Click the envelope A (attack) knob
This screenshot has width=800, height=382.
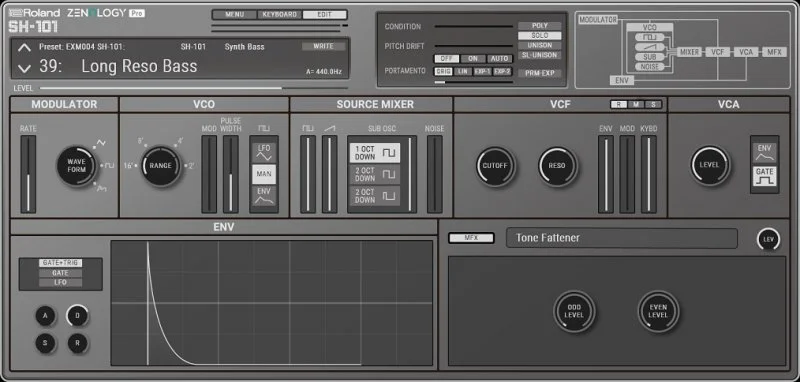[x=45, y=316]
